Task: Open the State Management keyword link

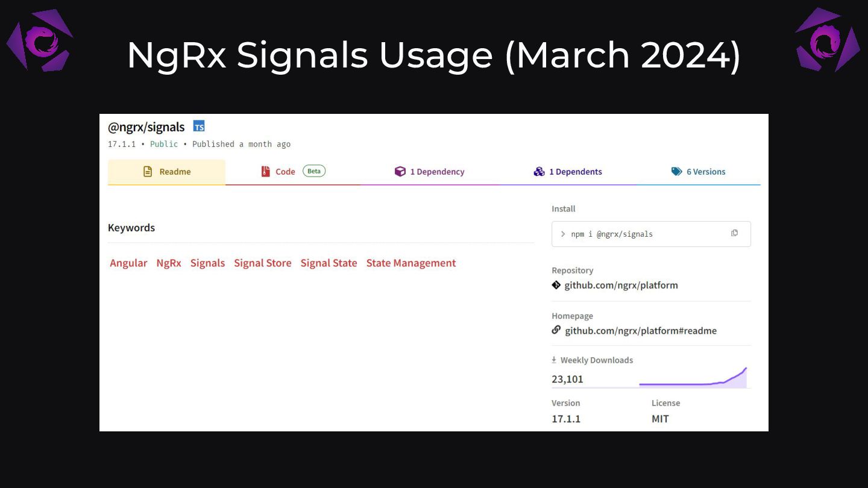Action: [x=410, y=263]
